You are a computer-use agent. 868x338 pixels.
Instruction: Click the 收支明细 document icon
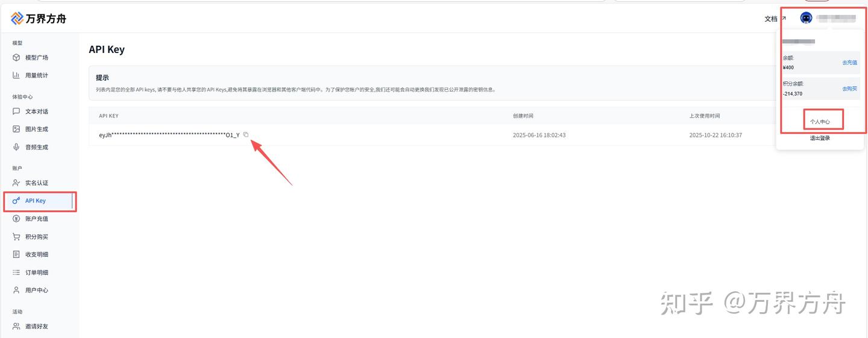16,254
